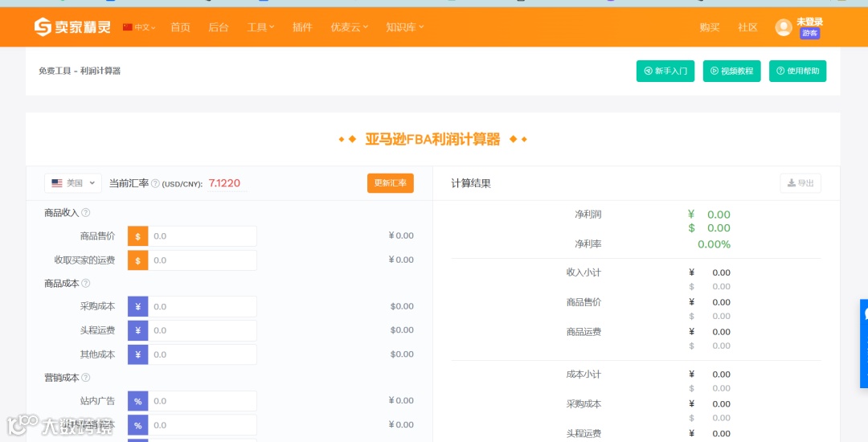This screenshot has width=868, height=442.
Task: Click the 净利率 label
Action: pyautogui.click(x=588, y=244)
